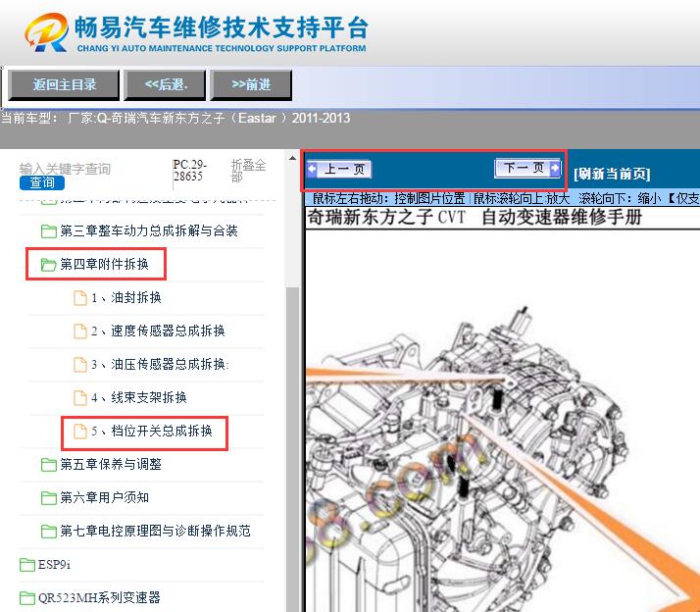Click folder icon of 第五章保养与调整

point(48,465)
